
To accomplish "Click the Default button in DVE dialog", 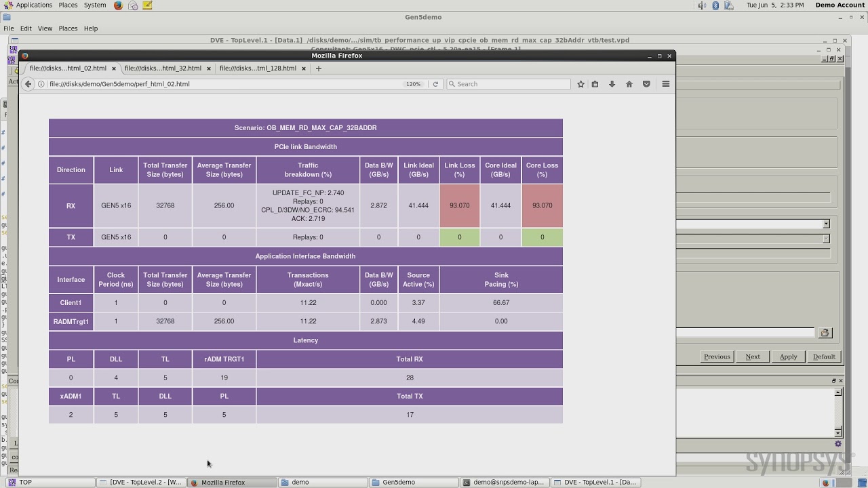I will 824,357.
